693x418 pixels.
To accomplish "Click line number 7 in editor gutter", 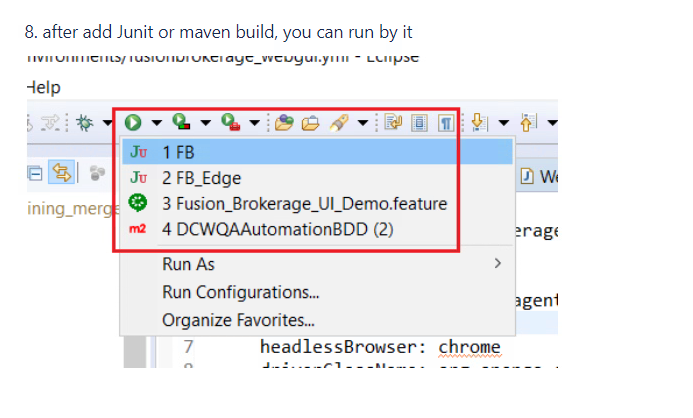I will (189, 347).
